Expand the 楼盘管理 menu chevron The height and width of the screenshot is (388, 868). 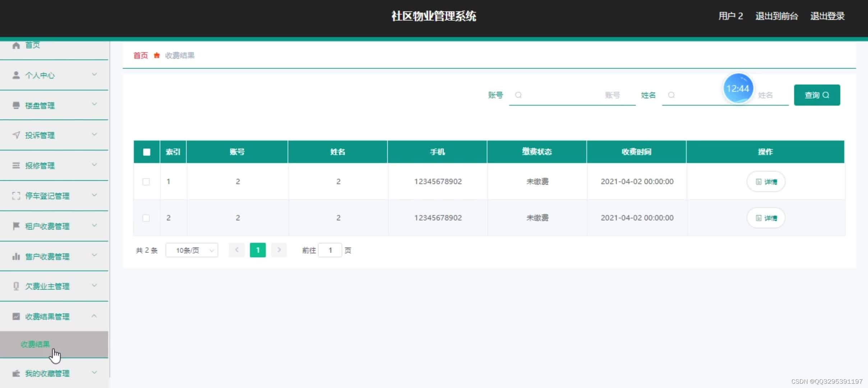point(94,104)
